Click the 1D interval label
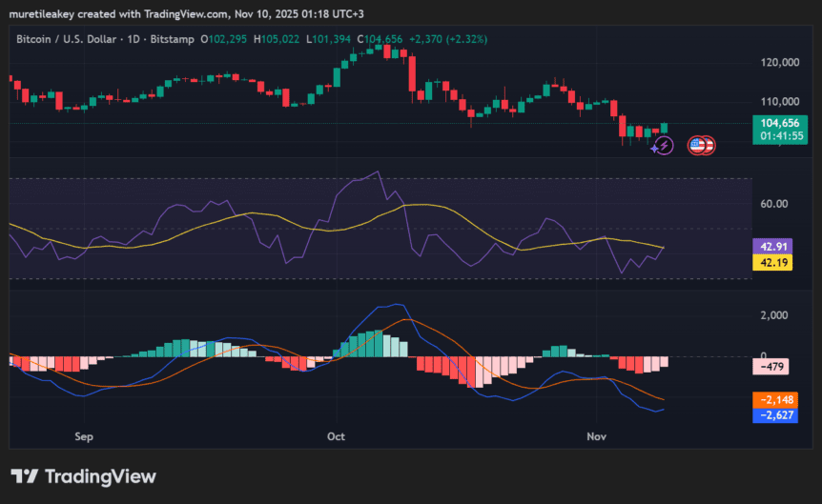 click(134, 39)
